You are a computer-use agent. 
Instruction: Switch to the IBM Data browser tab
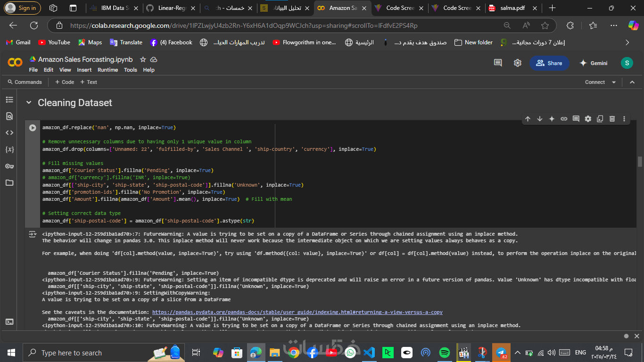(114, 8)
